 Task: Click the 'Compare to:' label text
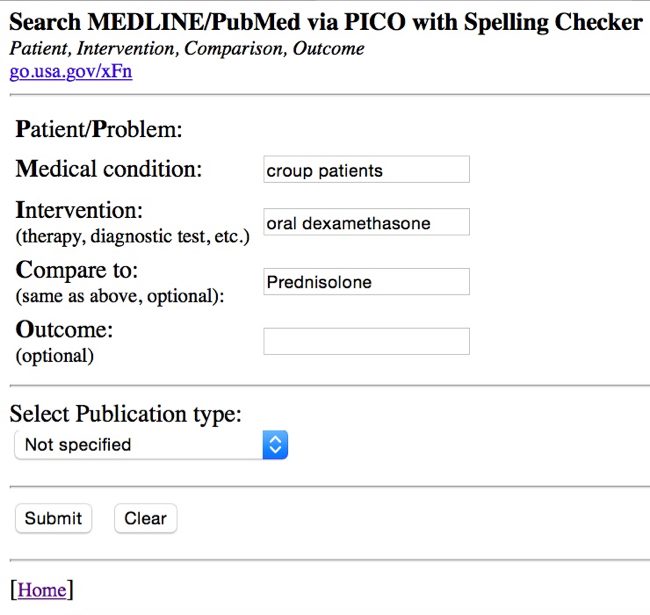point(77,271)
